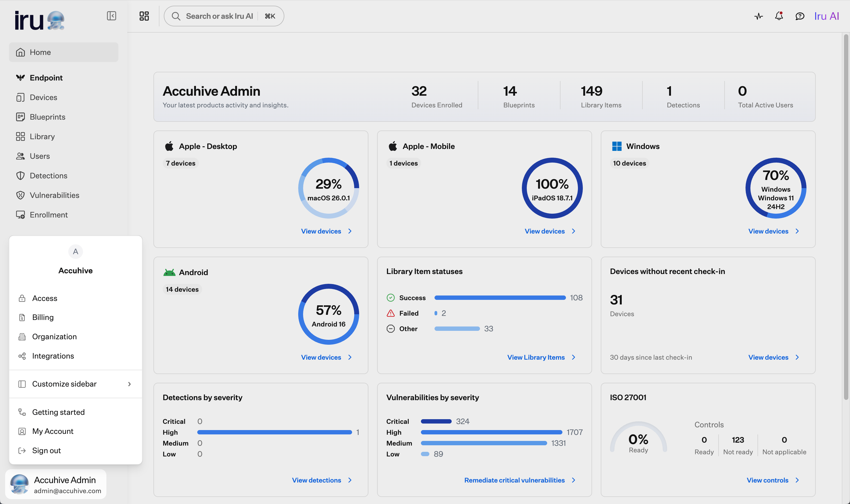Open View Library Items link

[536, 357]
